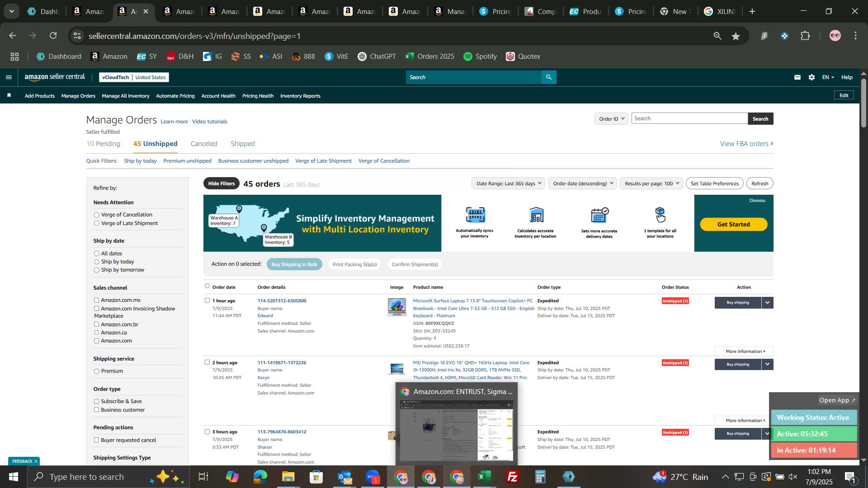
Task: Open File Explorer from the taskbar
Action: [288, 477]
